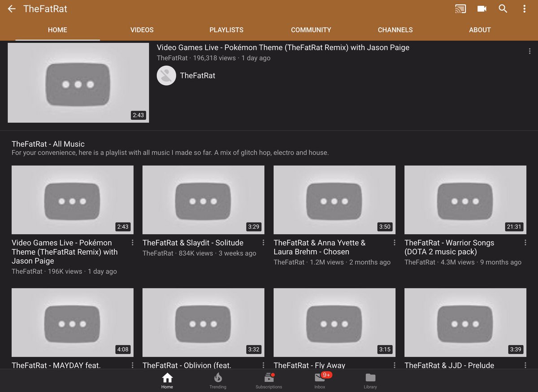
Task: Switch to the VIDEOS tab
Action: coord(142,30)
